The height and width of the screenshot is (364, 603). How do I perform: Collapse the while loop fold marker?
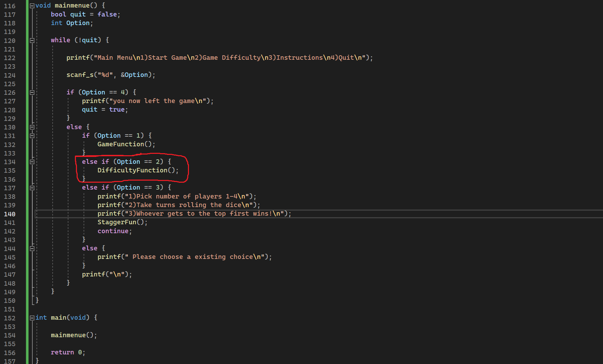[x=32, y=40]
